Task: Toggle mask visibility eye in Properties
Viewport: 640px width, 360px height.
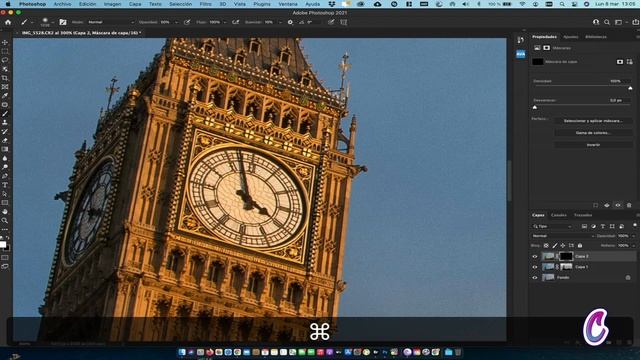Action: click(618, 205)
